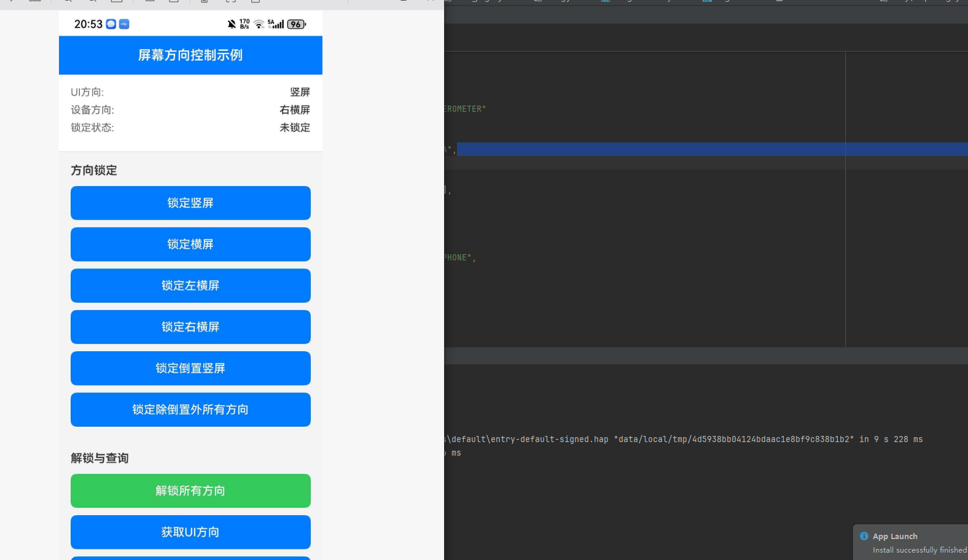Image resolution: width=968 pixels, height=560 pixels.
Task: Tap the 锁定竖屏 button
Action: [190, 203]
